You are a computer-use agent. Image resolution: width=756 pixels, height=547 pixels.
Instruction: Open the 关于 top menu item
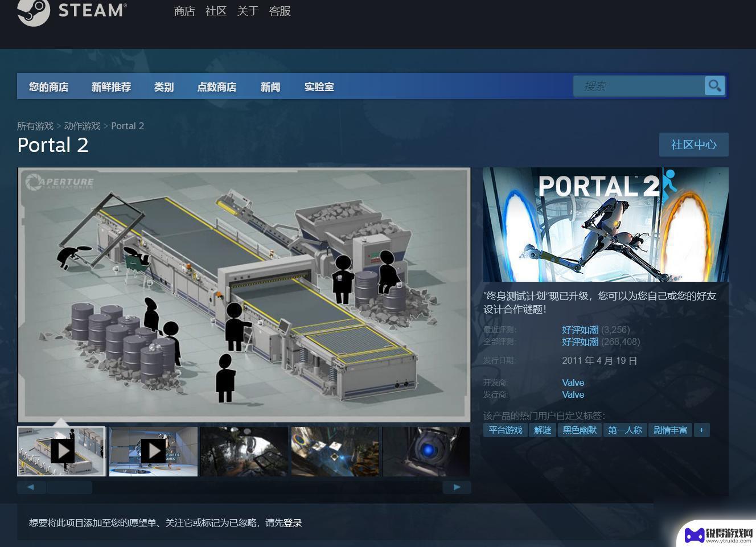pos(248,11)
